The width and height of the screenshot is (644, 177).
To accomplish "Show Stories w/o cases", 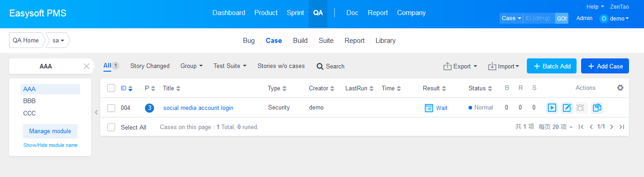I will tap(281, 66).
